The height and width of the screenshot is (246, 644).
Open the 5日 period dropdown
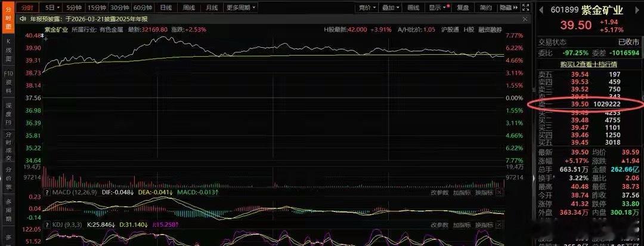pos(52,7)
